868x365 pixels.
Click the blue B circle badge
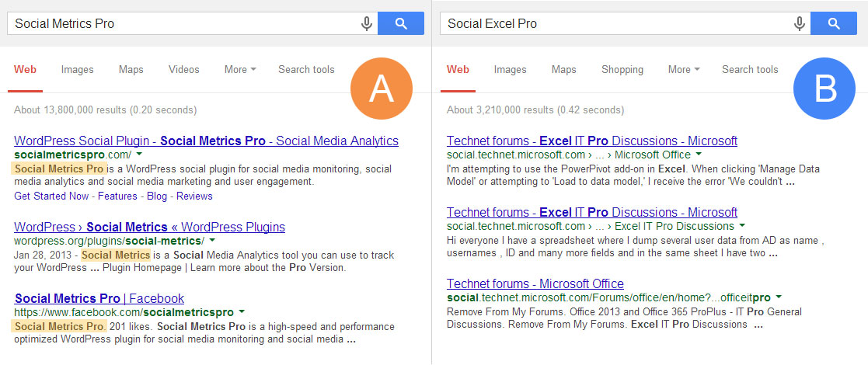[824, 89]
